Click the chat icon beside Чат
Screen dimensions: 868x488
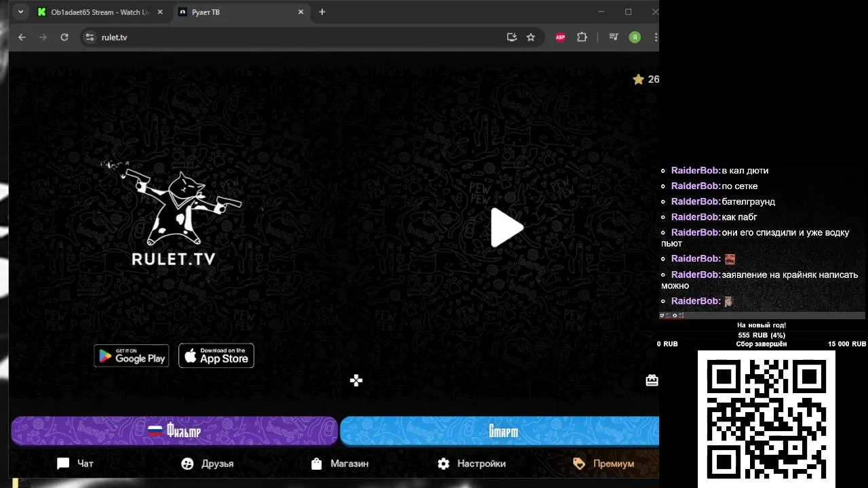tap(63, 464)
